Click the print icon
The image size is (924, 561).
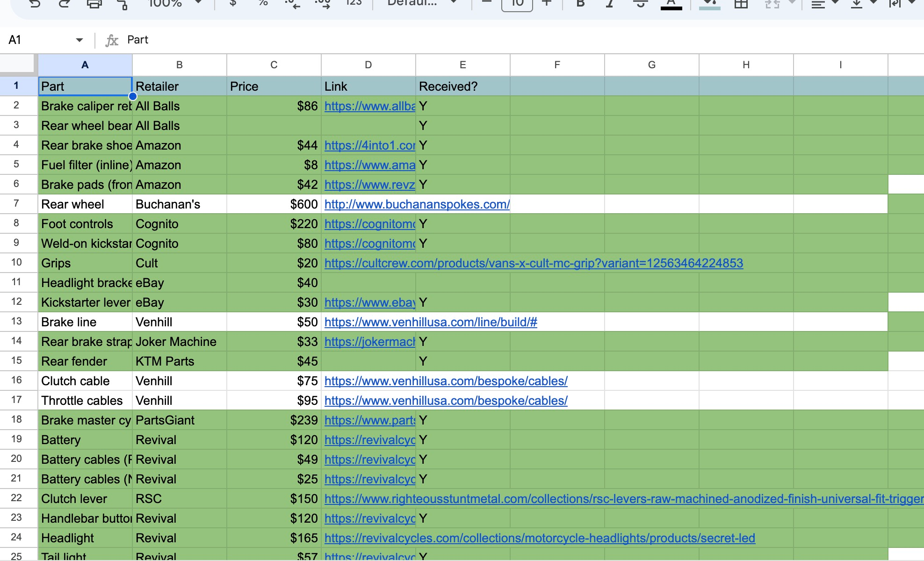click(x=94, y=4)
